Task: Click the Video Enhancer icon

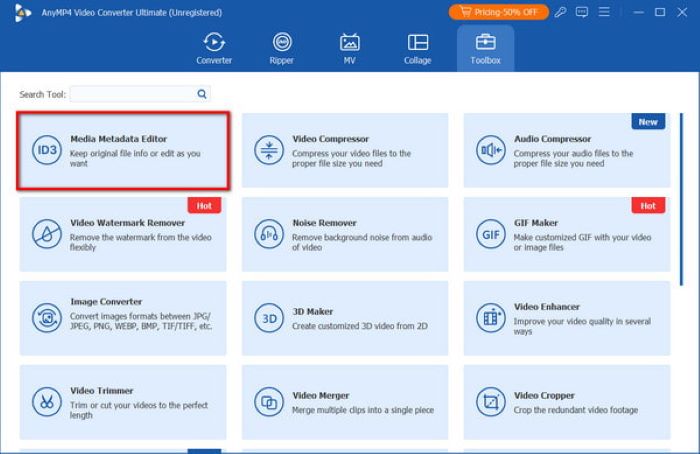Action: (x=491, y=318)
